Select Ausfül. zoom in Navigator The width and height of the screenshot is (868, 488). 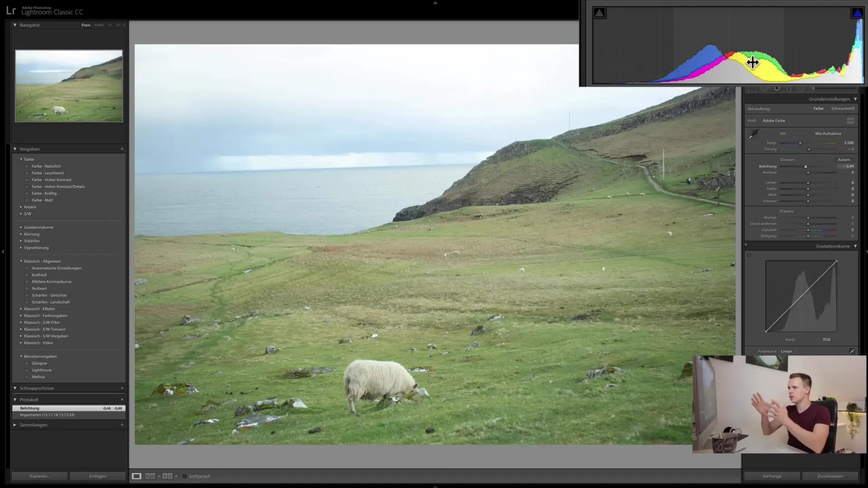coord(99,25)
